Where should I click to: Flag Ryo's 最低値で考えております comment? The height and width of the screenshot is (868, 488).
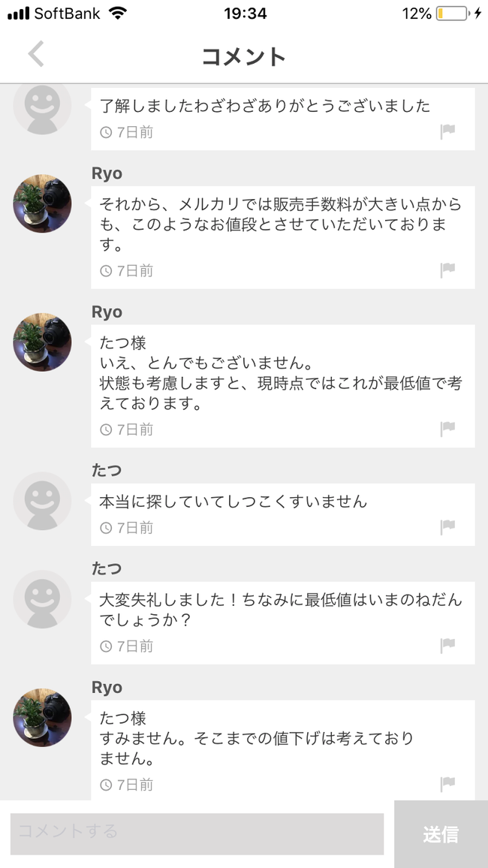click(x=447, y=429)
